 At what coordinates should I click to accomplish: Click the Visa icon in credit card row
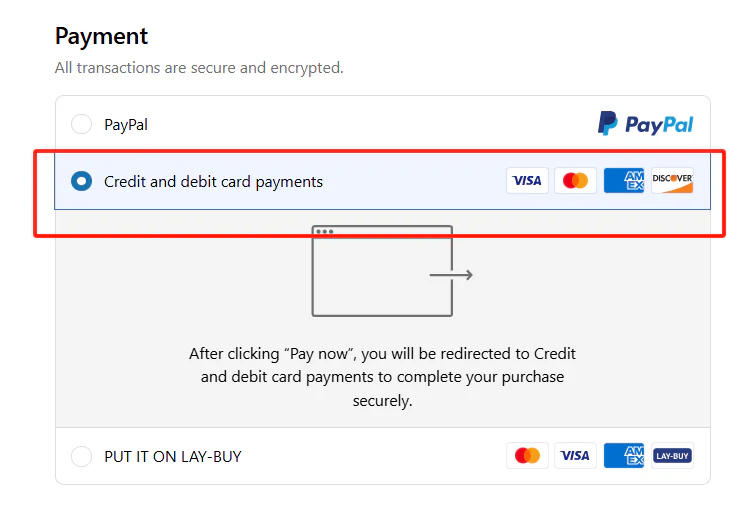(527, 181)
